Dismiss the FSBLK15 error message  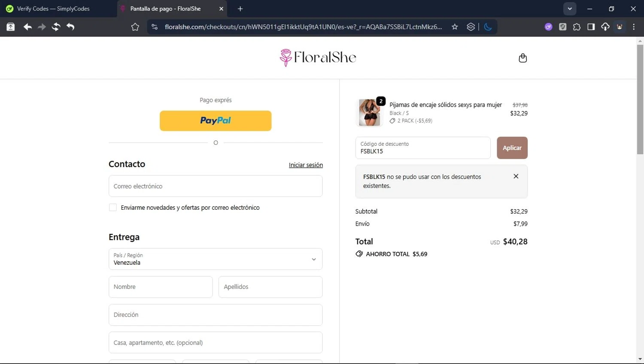pyautogui.click(x=516, y=176)
